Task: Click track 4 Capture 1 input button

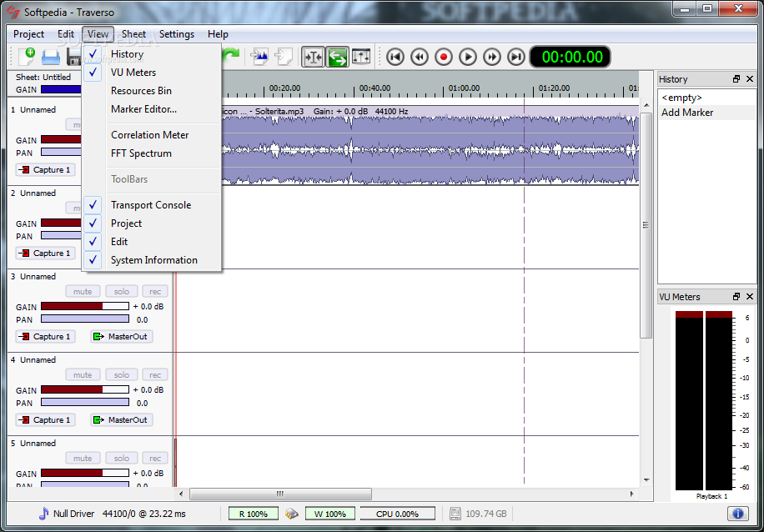Action: (x=45, y=419)
